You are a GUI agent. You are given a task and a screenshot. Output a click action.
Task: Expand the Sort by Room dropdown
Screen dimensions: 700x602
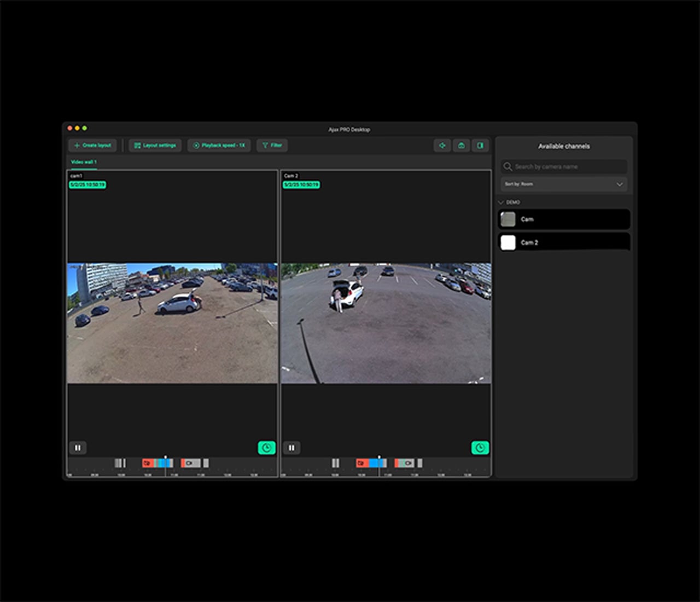pyautogui.click(x=564, y=184)
